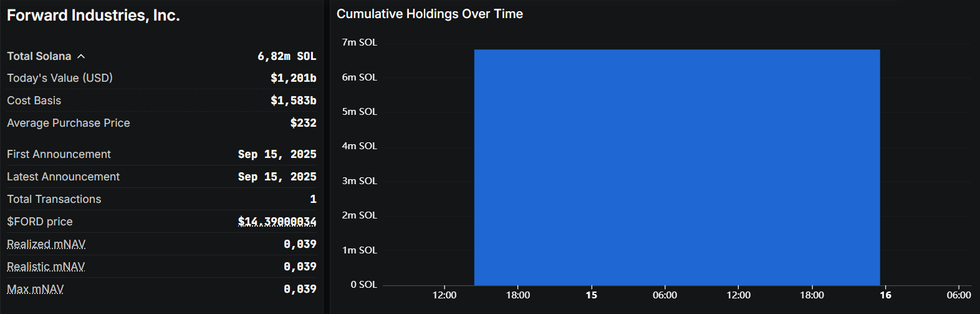
Task: Select the Forward Industries, Inc. heading
Action: (94, 16)
